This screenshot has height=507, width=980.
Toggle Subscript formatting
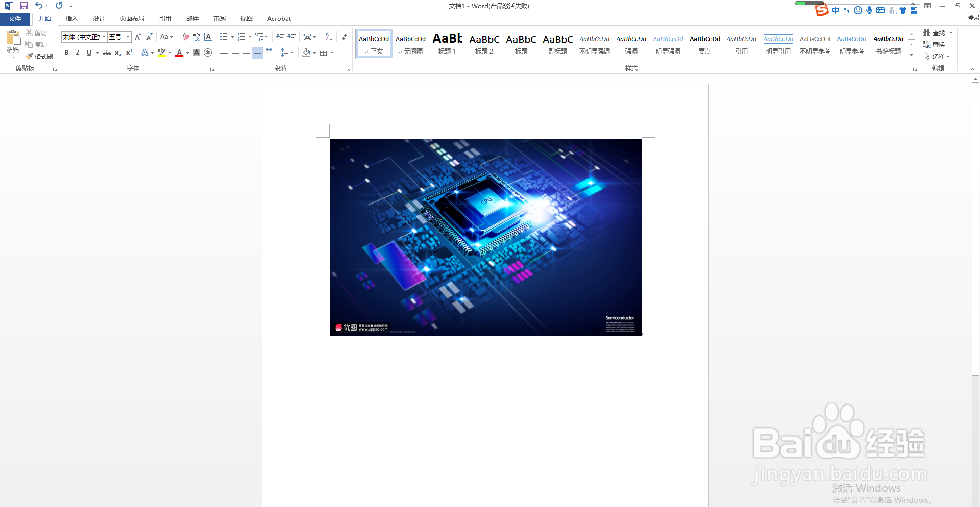(118, 53)
